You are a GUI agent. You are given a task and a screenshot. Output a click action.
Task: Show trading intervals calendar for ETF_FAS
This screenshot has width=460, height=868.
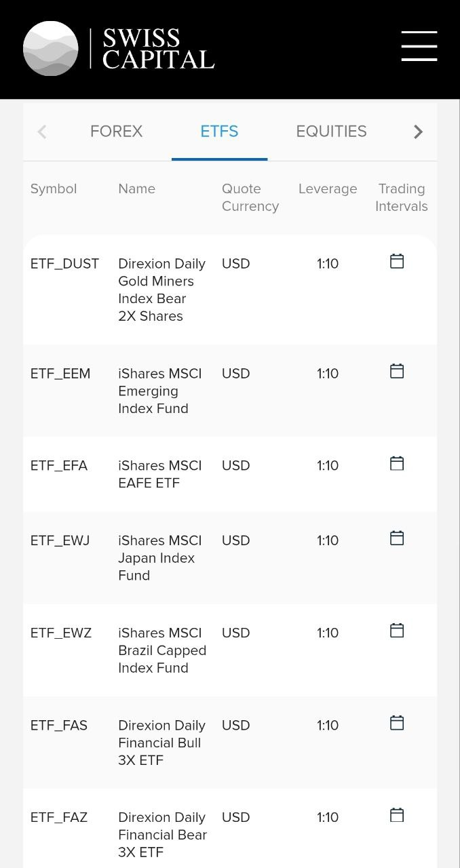[397, 723]
